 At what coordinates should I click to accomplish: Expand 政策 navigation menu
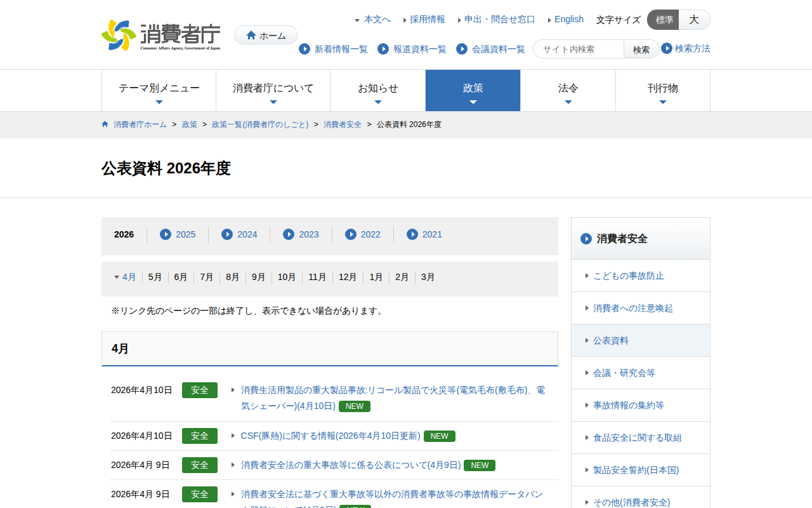[x=473, y=91]
